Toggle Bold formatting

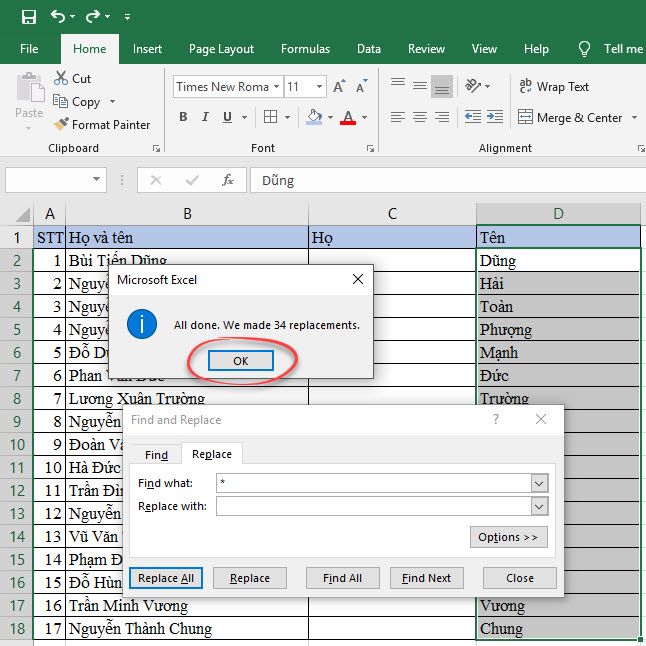183,117
